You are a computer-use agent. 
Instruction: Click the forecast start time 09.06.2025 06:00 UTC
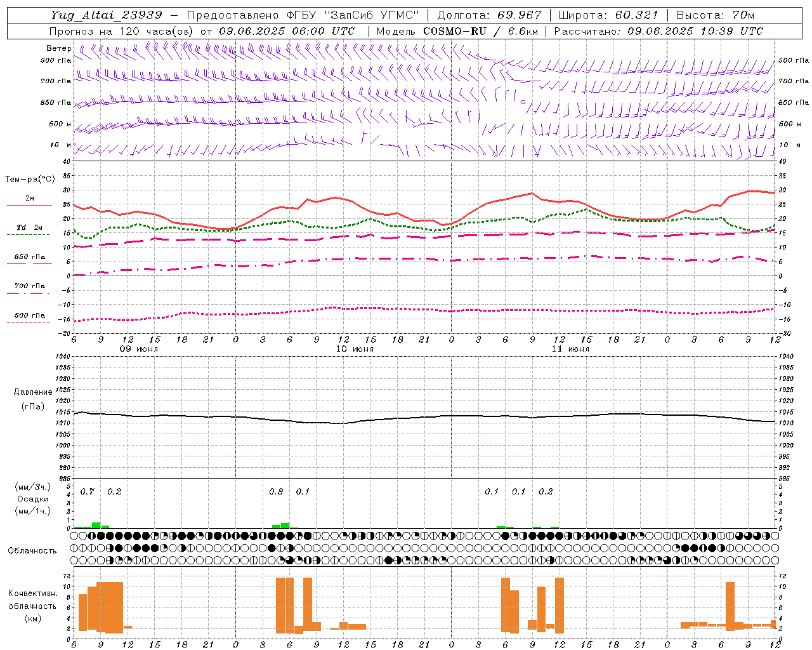tap(286, 31)
